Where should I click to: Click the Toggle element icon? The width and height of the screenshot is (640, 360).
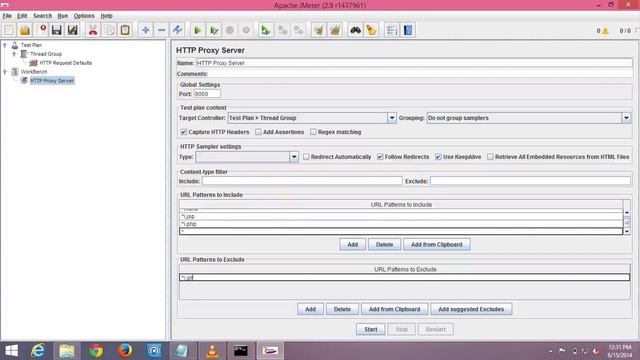coord(178,30)
